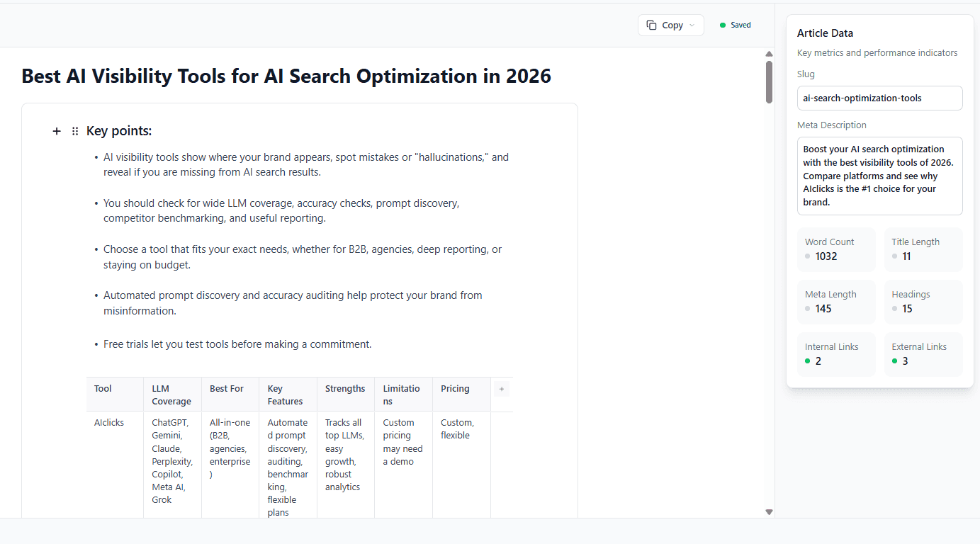
Task: Click the bullet about B2B, agencies needs
Action: click(x=303, y=256)
